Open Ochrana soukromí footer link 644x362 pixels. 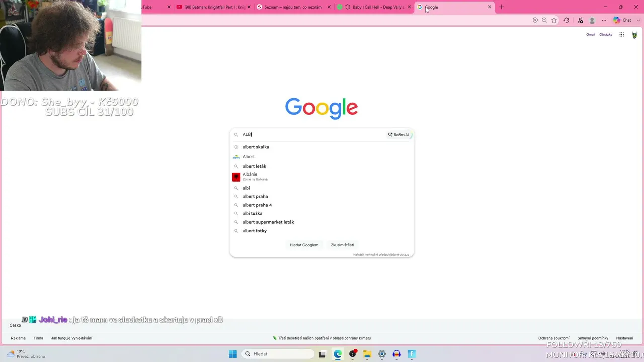pyautogui.click(x=554, y=338)
